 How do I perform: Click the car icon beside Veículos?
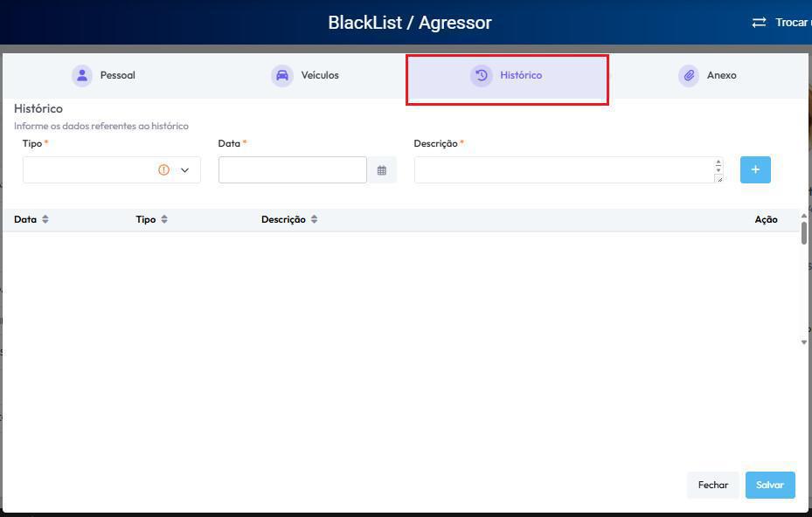tap(282, 76)
